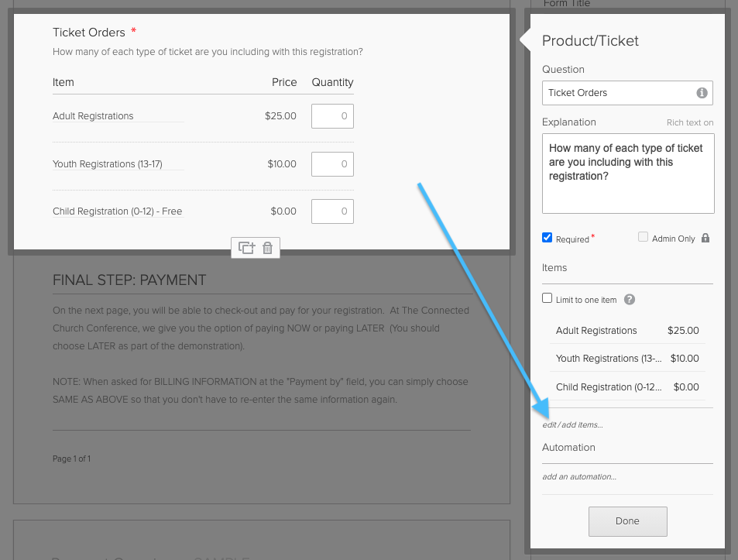Screen dimensions: 738x560
Task: Edit the Explanation text area
Action: pos(627,173)
